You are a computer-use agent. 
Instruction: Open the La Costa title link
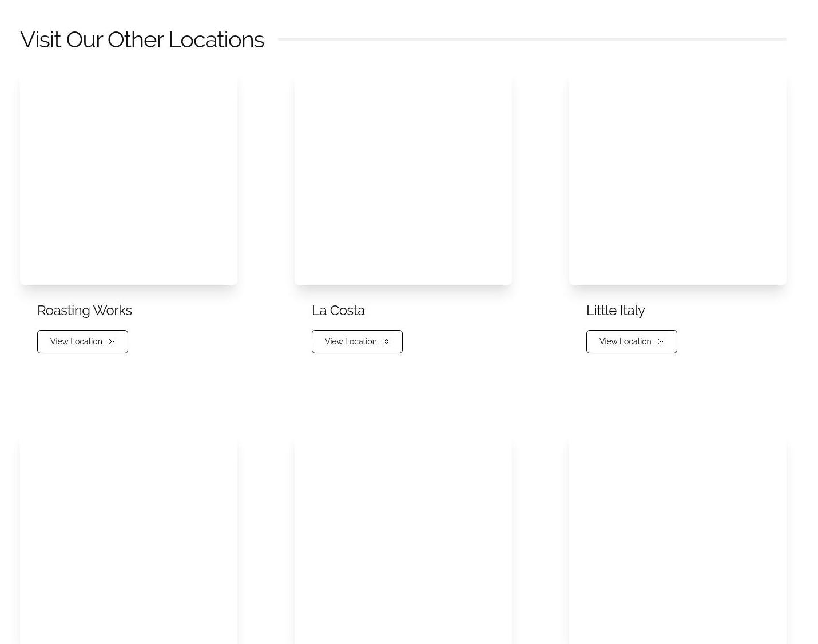[x=338, y=311]
